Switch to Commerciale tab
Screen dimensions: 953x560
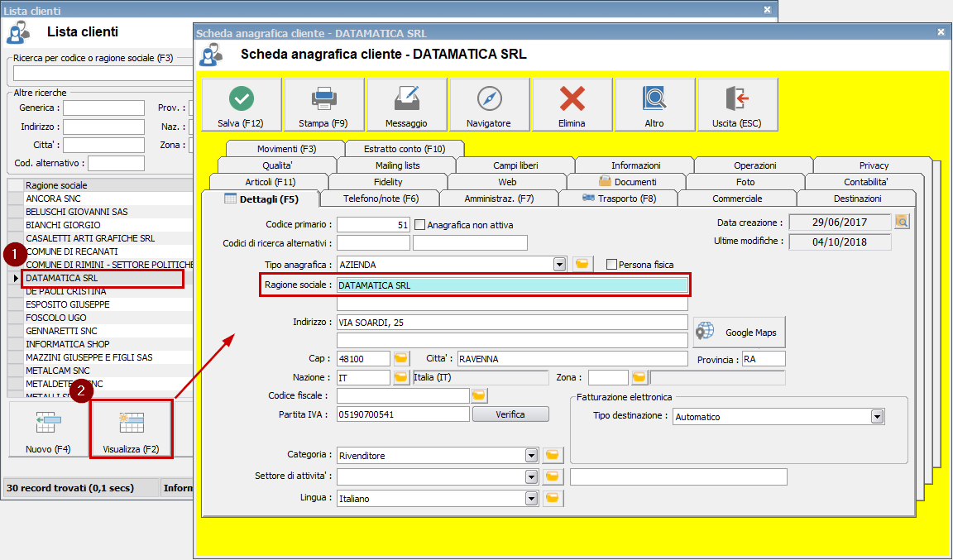point(737,199)
